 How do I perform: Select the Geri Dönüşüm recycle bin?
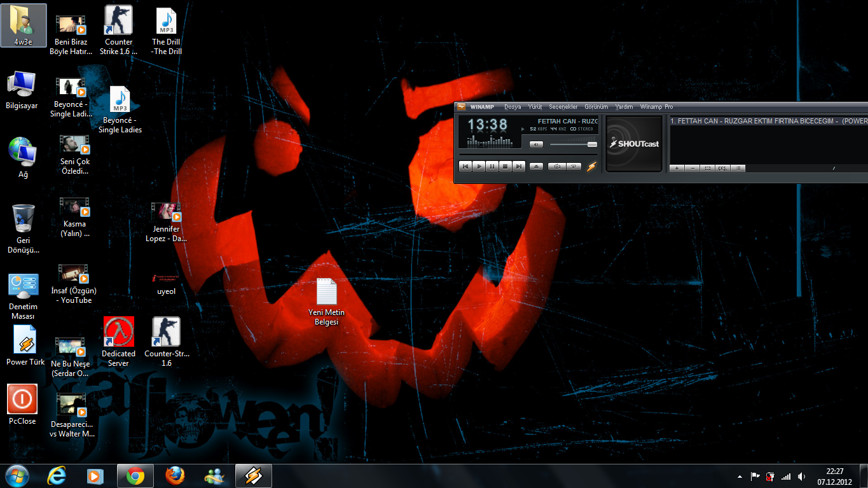[23, 229]
